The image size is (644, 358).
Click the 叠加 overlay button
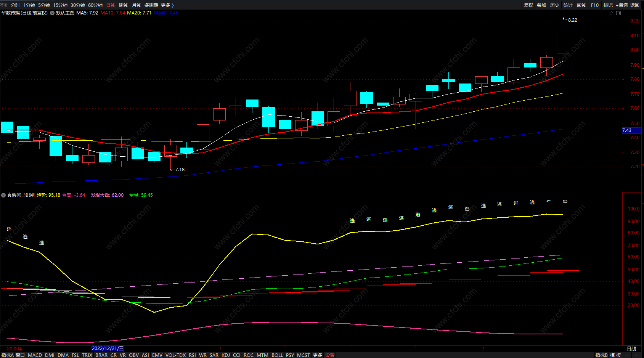[x=541, y=5]
